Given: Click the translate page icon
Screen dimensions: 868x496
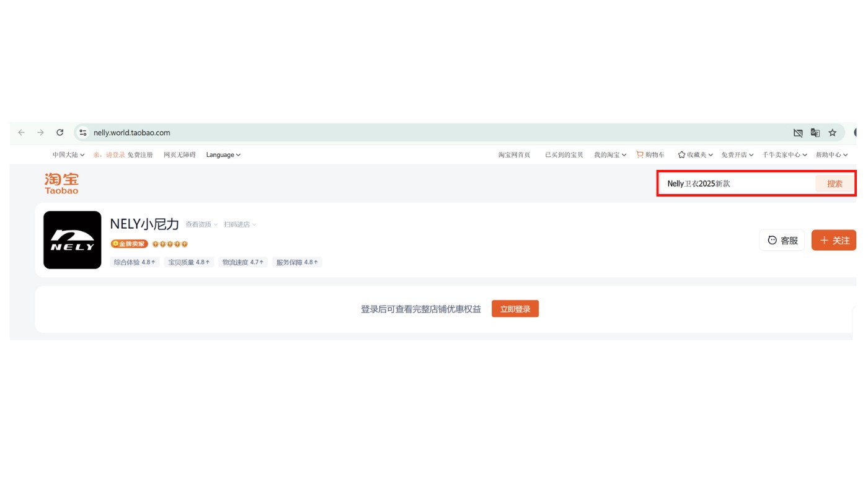Looking at the screenshot, I should click(x=815, y=133).
